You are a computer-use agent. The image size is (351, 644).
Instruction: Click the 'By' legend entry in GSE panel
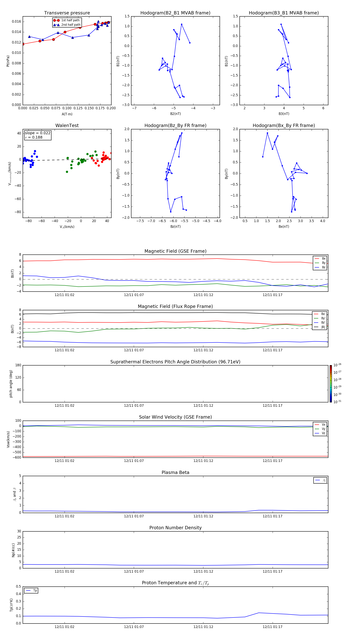[x=320, y=263]
